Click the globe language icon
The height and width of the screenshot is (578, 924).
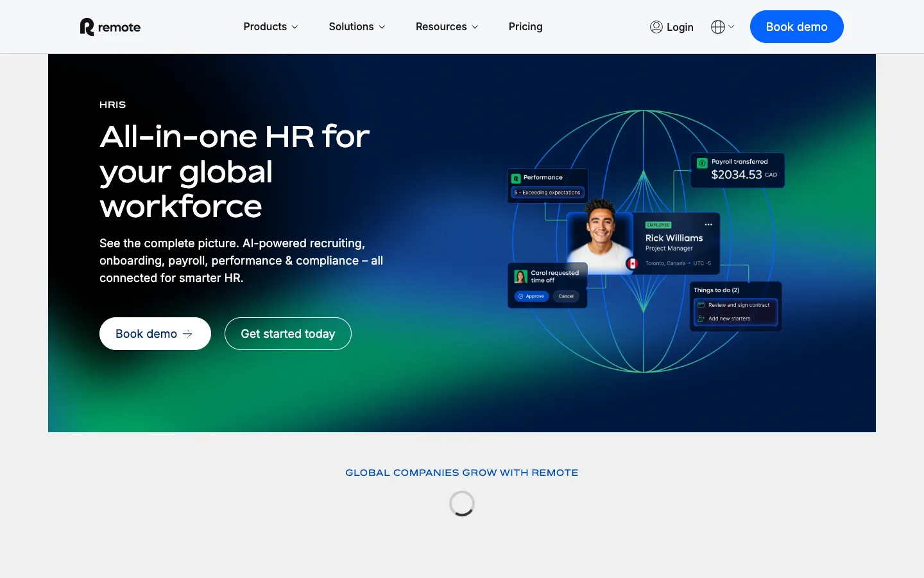click(x=717, y=26)
